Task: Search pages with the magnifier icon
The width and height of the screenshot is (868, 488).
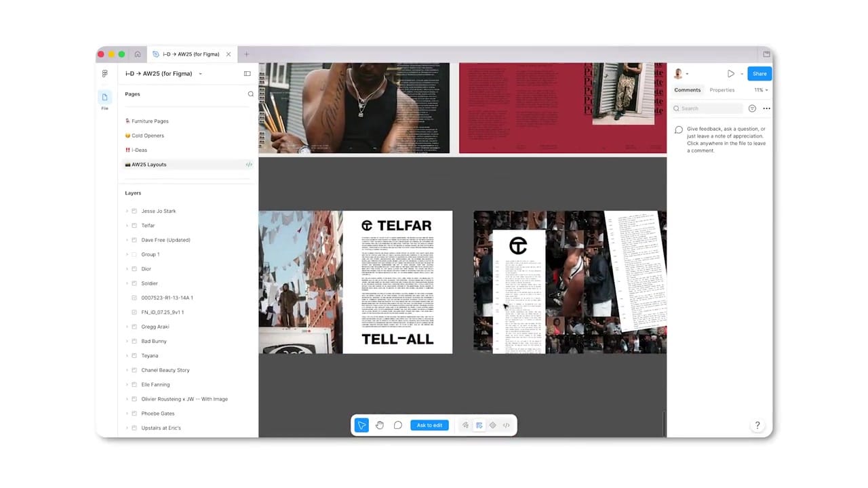Action: pos(250,94)
